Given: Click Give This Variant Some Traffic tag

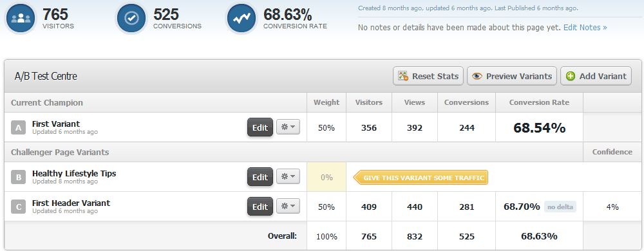Looking at the screenshot, I should point(421,178).
